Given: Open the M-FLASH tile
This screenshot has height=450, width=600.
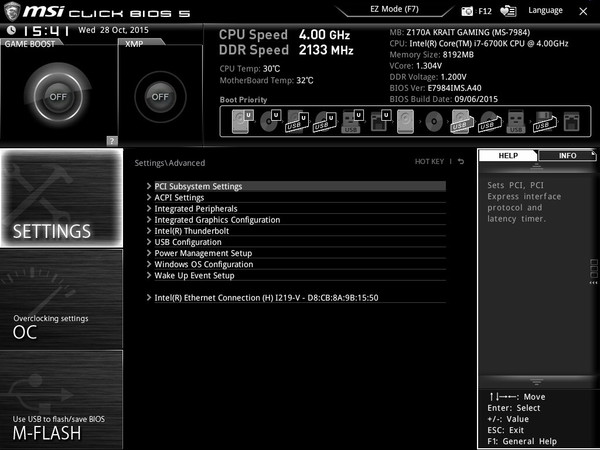Looking at the screenshot, I should 62,399.
